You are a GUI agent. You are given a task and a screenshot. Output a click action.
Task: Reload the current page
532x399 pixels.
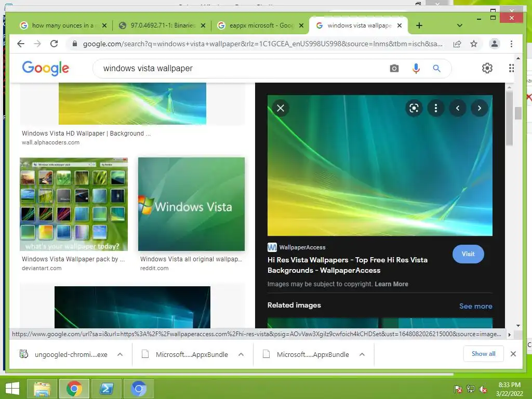tap(54, 44)
